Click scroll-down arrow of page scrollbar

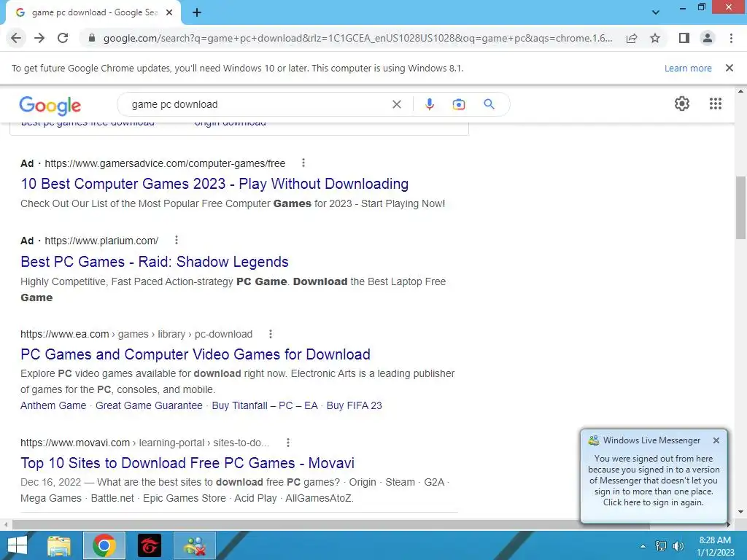coord(740,512)
